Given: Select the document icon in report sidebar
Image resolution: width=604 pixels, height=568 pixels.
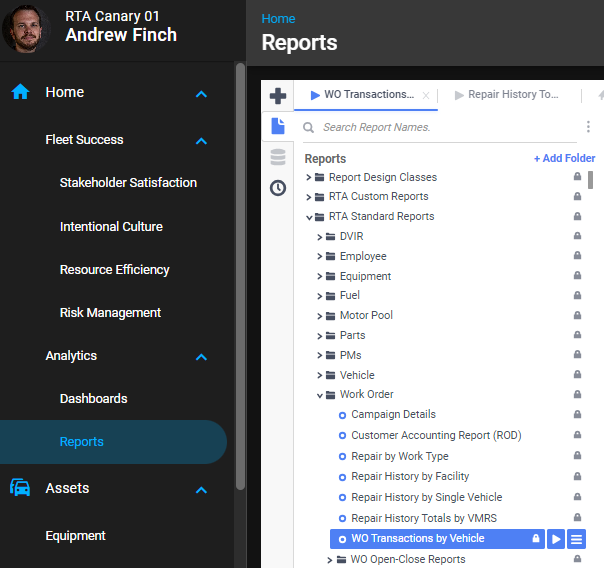Looking at the screenshot, I should coord(278,126).
